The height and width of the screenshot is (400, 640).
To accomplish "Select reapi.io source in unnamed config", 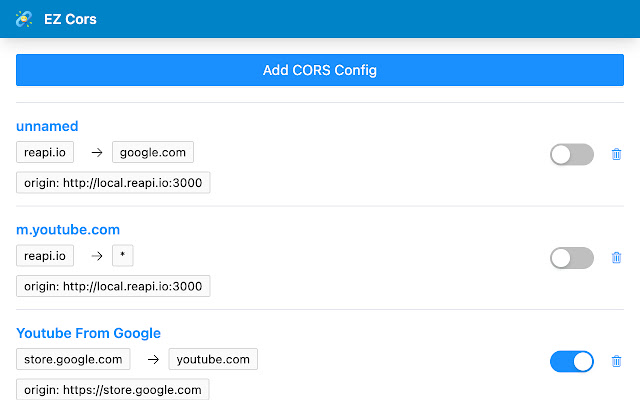I will 45,152.
